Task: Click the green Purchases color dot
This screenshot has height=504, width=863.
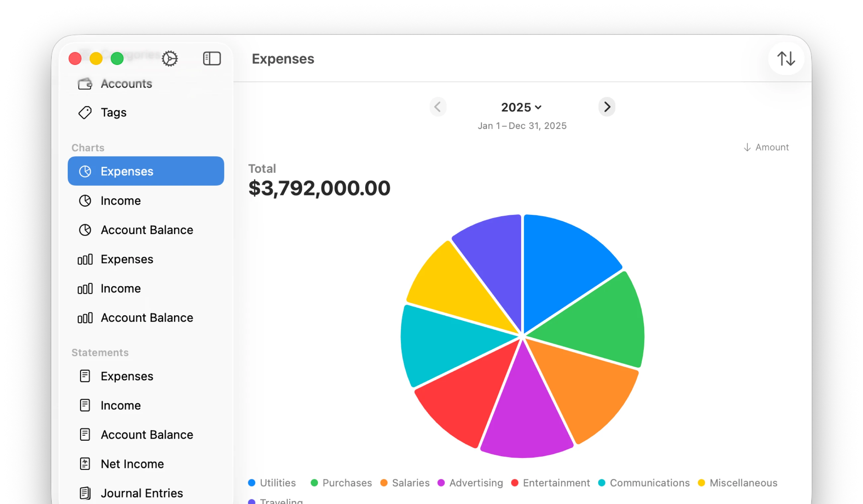Action: coord(314,483)
